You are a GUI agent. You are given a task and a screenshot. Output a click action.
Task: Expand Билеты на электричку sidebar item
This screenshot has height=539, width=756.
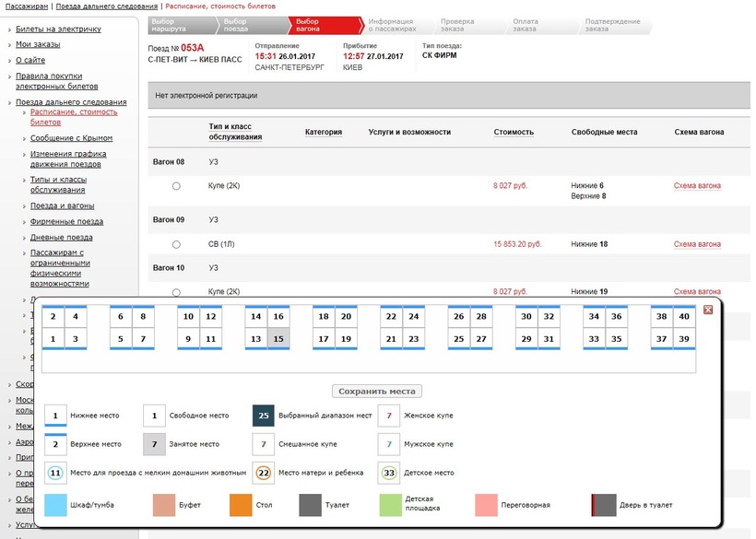pos(58,29)
